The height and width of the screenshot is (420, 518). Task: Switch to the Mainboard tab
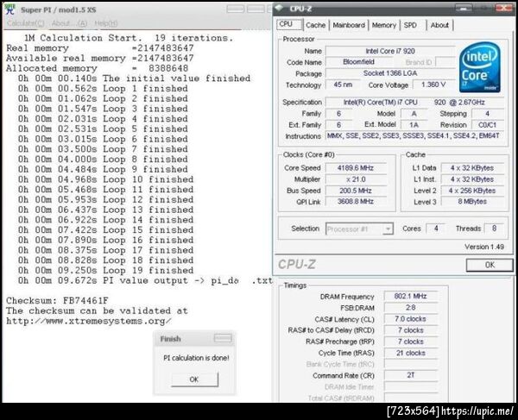click(x=349, y=25)
